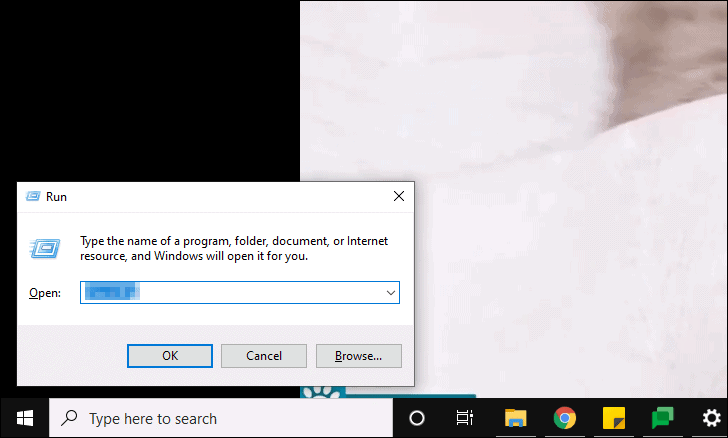
Task: Open Cortana circle icon on taskbar
Action: pyautogui.click(x=417, y=418)
